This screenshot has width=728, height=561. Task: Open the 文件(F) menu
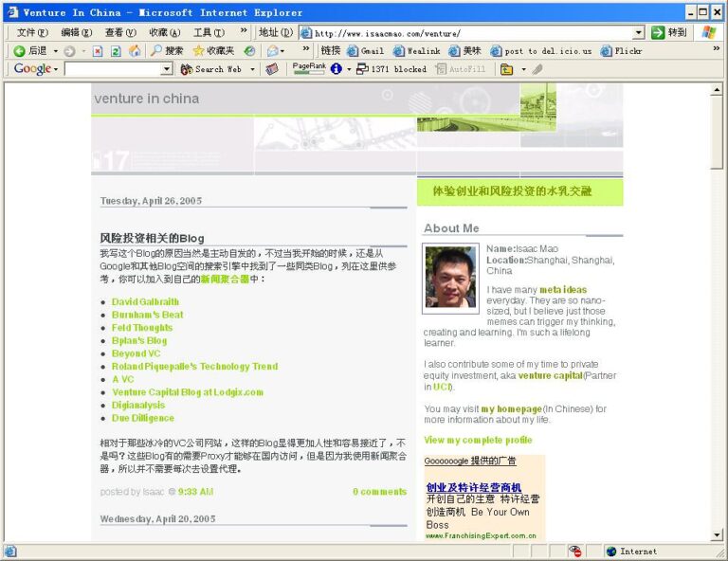tap(32, 32)
